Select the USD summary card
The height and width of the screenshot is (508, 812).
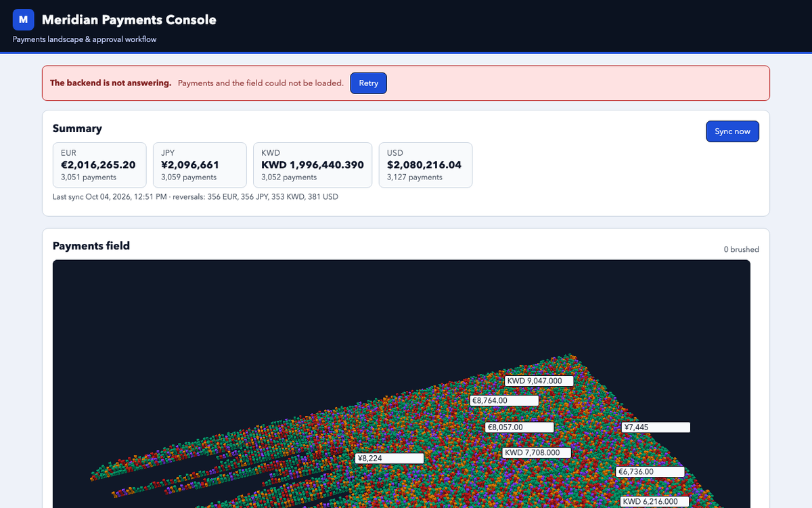426,165
